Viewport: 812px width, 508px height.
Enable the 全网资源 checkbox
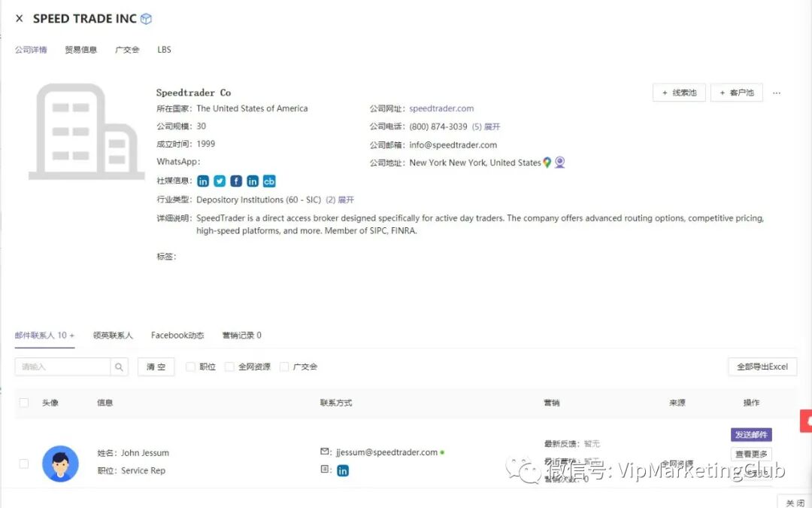(x=229, y=367)
